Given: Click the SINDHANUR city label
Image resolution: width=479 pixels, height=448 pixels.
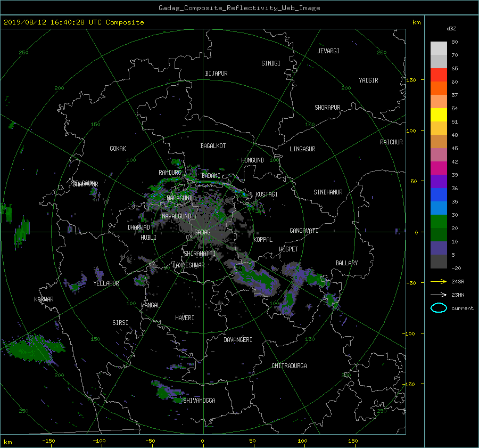Looking at the screenshot, I should click(328, 192).
